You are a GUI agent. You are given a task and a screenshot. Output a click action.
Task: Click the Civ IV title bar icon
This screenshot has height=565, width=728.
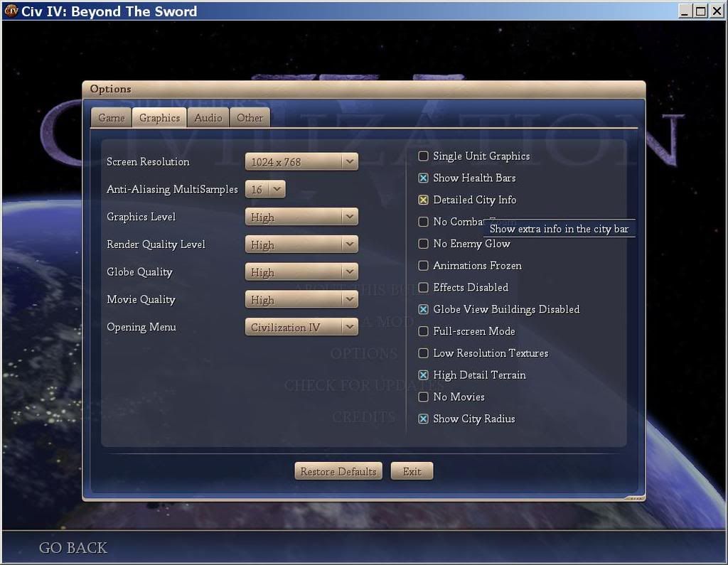11,10
